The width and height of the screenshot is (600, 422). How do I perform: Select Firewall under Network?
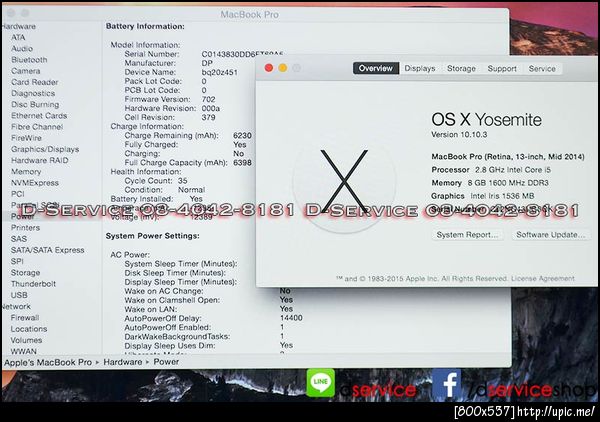click(25, 318)
